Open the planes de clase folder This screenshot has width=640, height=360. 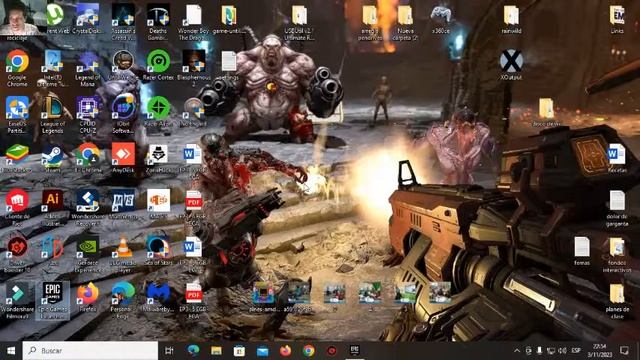pyautogui.click(x=617, y=300)
